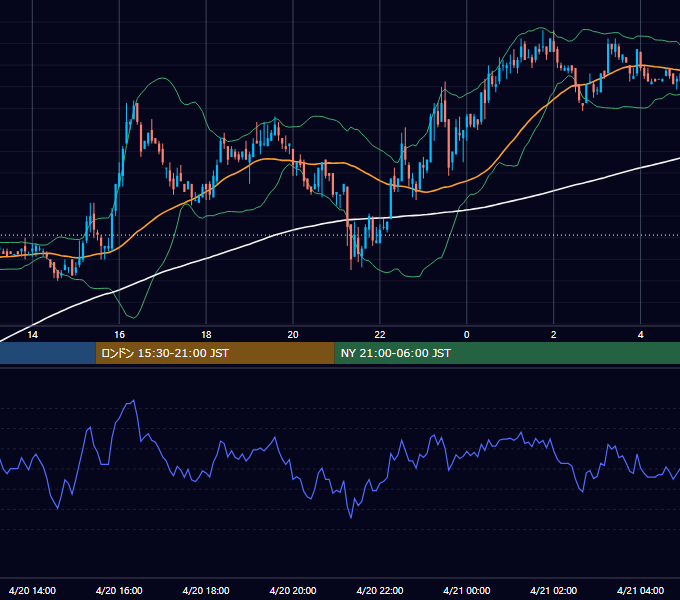
Task: Click the 4/21 04:00 date label
Action: 641,590
